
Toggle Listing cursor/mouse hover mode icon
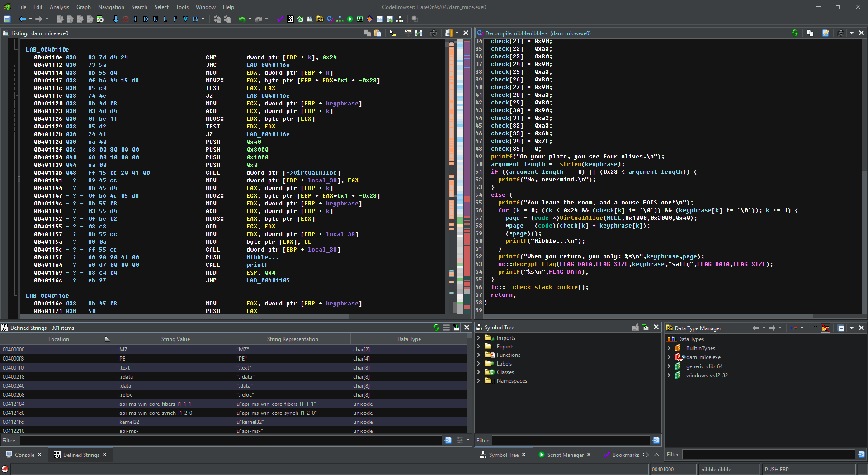pos(393,33)
